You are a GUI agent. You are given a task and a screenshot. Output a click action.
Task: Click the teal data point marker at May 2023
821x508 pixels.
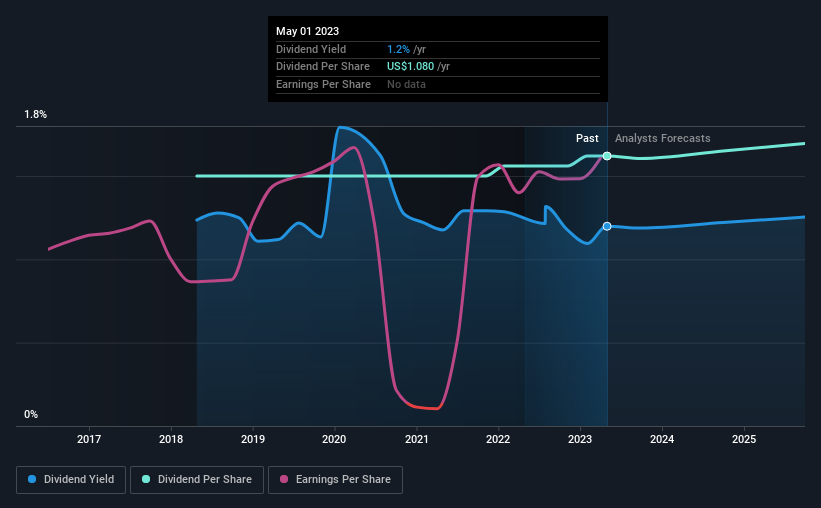pos(607,156)
